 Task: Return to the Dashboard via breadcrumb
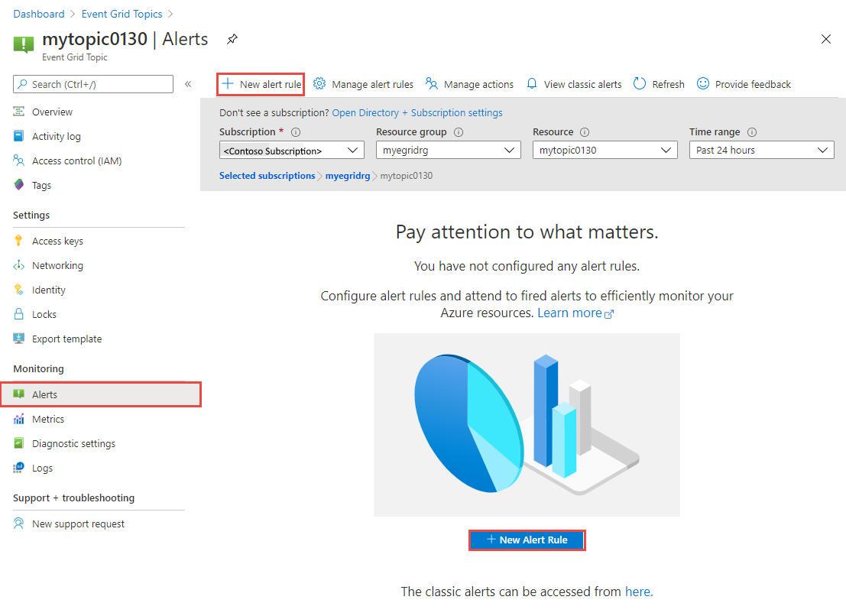tap(39, 13)
